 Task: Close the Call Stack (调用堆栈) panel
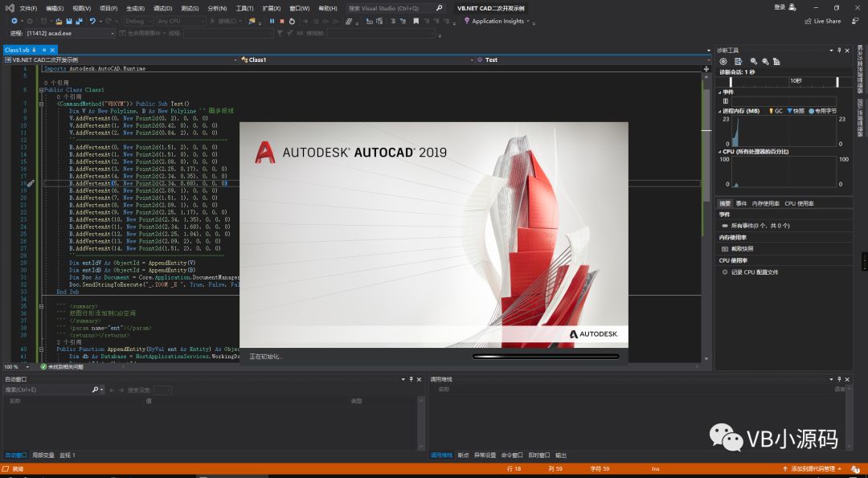click(848, 379)
